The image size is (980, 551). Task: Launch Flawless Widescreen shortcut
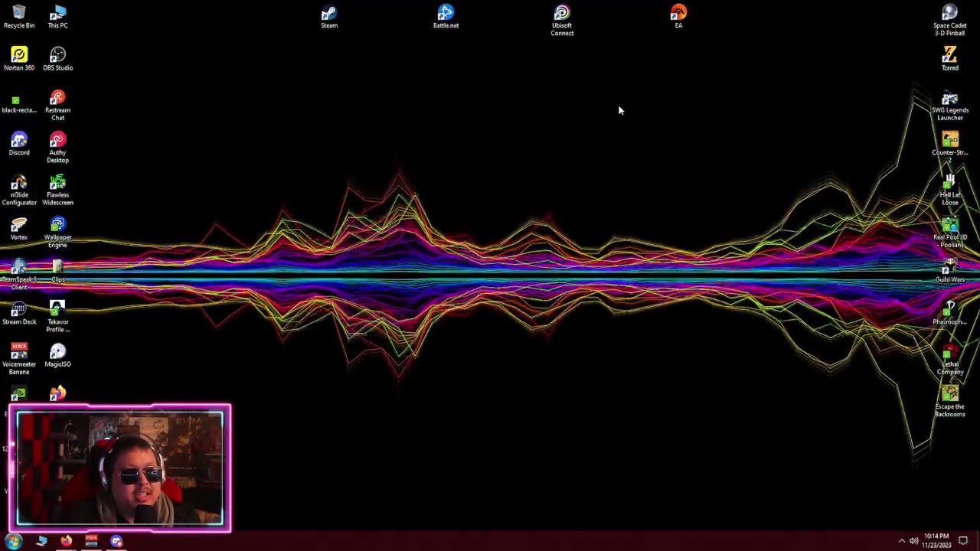(x=57, y=189)
